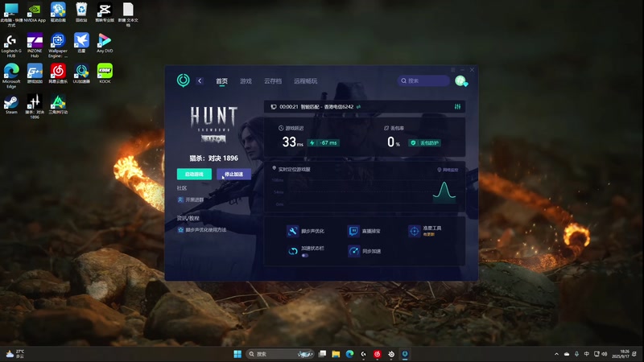Screen dimensions: 644x362
Task: Click the green 启动游戏 launch game button
Action: coord(194,174)
